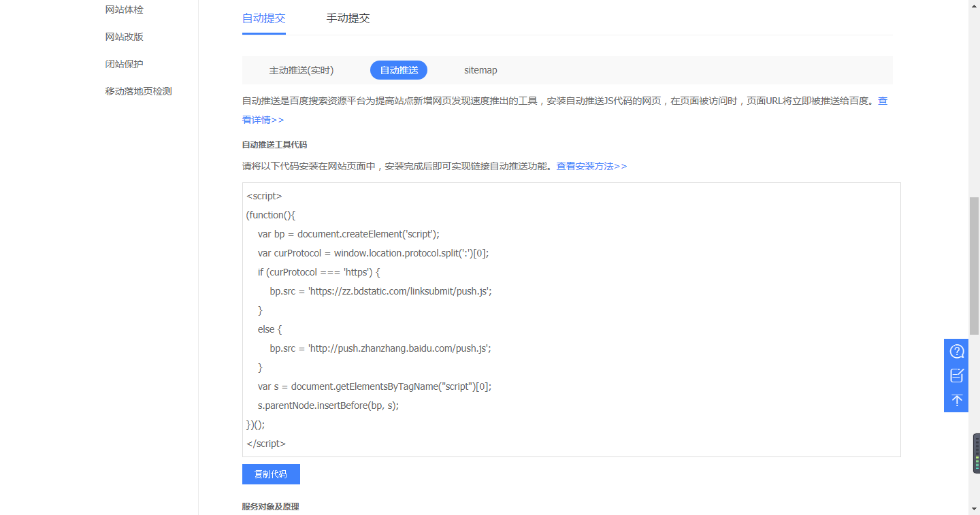The image size is (980, 515).
Task: Jump back to top via arrow icon
Action: point(957,400)
